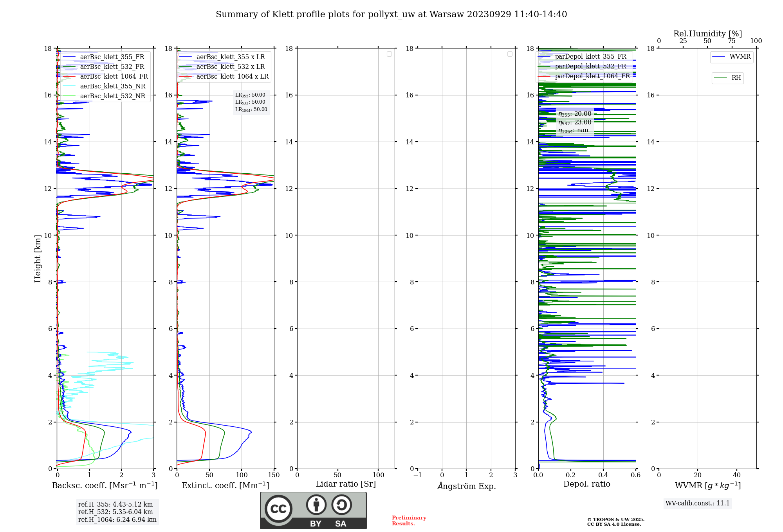Click the Height [km] axis label

(38, 259)
